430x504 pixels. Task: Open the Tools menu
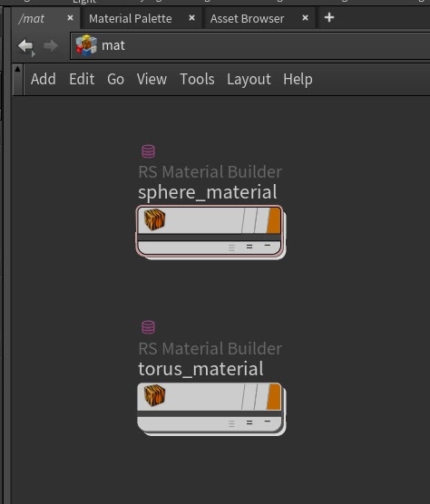(197, 79)
